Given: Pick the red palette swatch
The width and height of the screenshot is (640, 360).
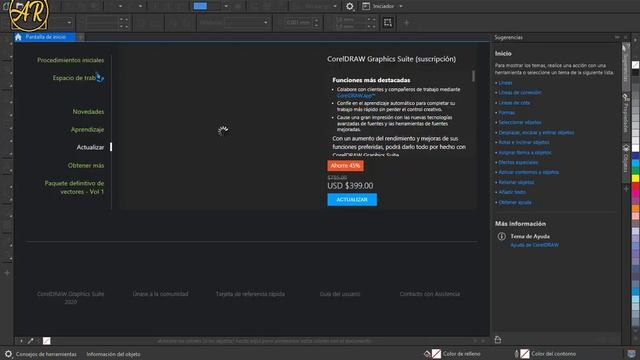Looking at the screenshot, I should [x=636, y=186].
